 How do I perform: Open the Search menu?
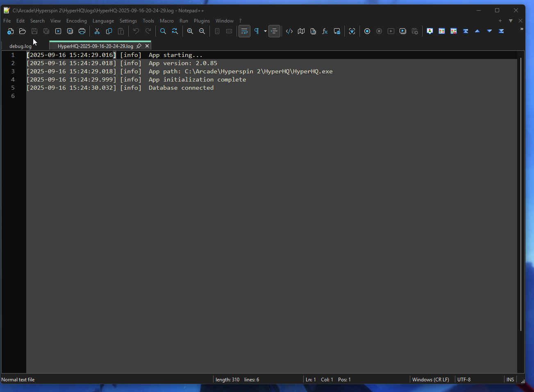pyautogui.click(x=37, y=21)
